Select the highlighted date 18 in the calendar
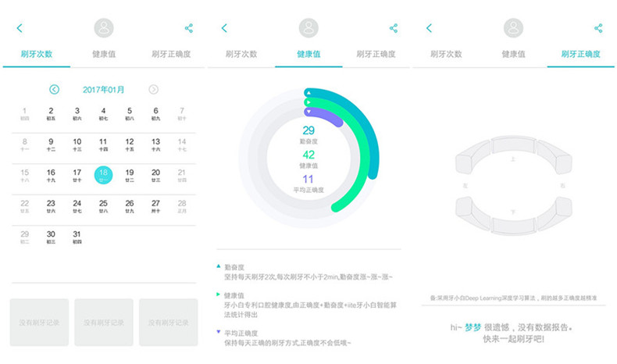 click(x=103, y=175)
